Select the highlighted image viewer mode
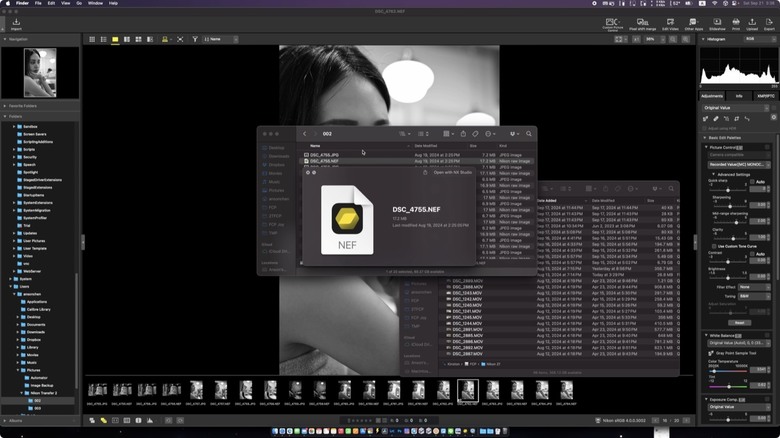Image resolution: width=780 pixels, height=438 pixels. (115, 39)
